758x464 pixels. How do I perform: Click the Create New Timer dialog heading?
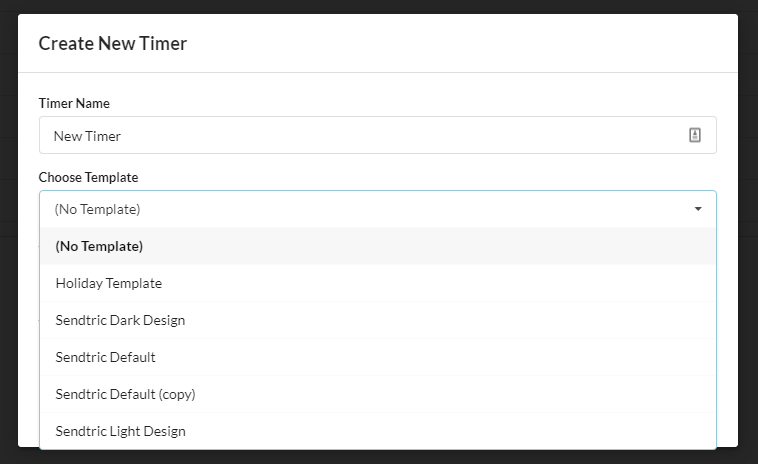click(x=112, y=43)
